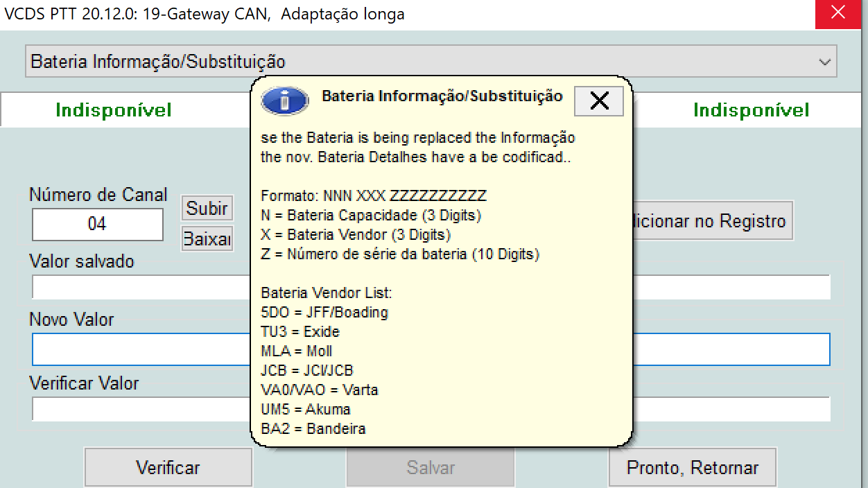Click the right Indisponível status label
868x488 pixels.
(x=751, y=110)
